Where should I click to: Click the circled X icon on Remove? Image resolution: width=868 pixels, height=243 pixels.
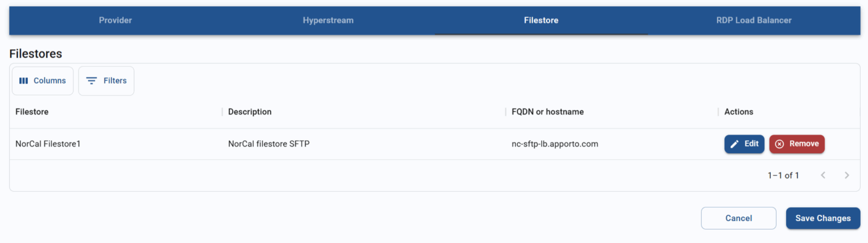[779, 144]
